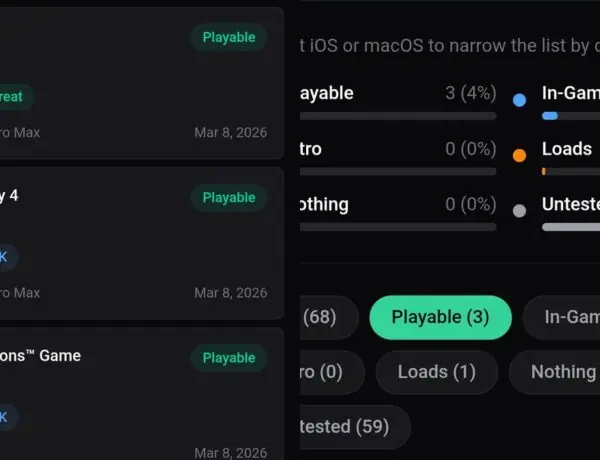Open the "ons™ Game" card by its title
The height and width of the screenshot is (460, 600).
coord(40,356)
